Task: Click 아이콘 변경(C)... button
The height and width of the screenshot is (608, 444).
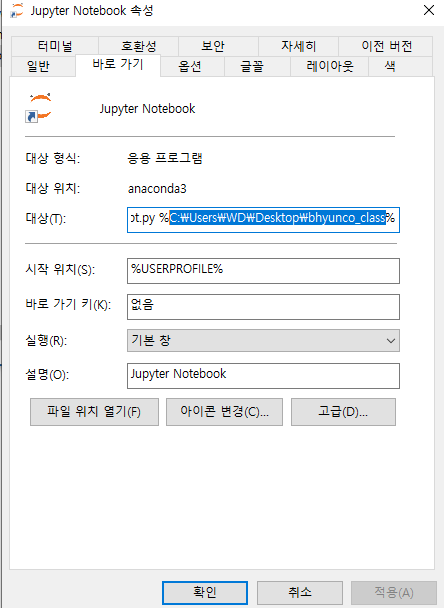Action: (224, 412)
